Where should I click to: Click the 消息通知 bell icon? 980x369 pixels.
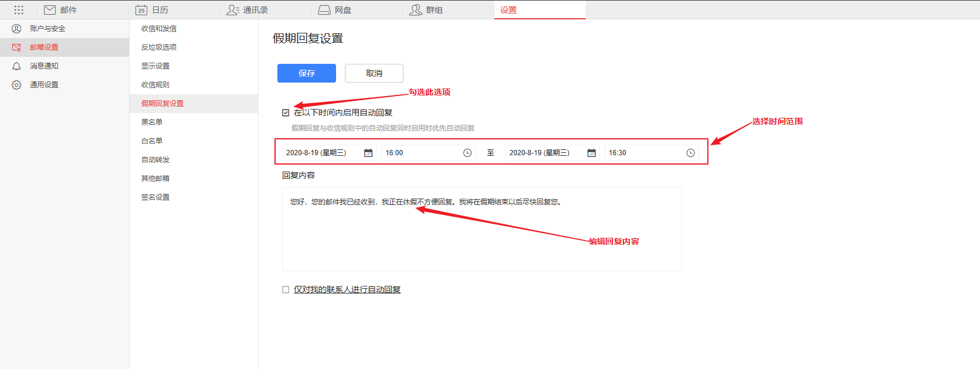[x=16, y=66]
